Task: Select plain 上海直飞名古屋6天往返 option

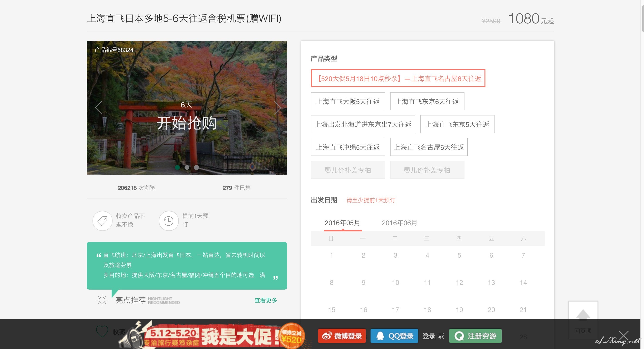Action: point(429,147)
